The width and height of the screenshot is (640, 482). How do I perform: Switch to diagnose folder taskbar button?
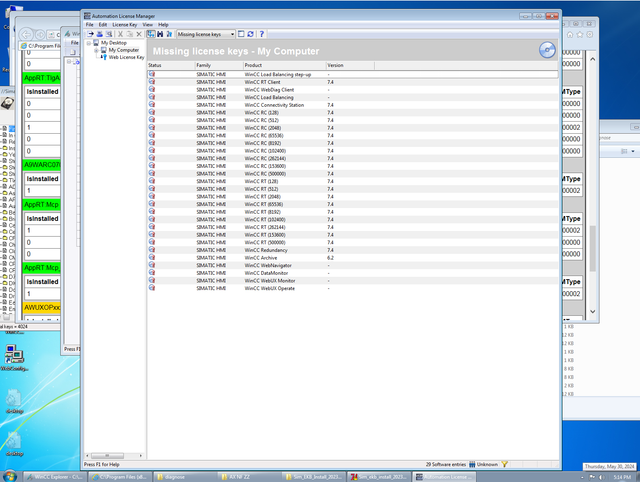pos(185,477)
